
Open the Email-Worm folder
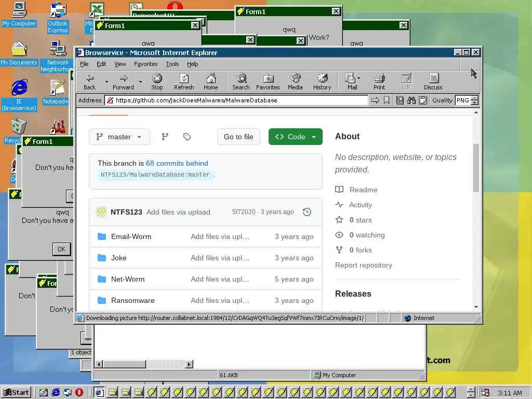pyautogui.click(x=131, y=236)
